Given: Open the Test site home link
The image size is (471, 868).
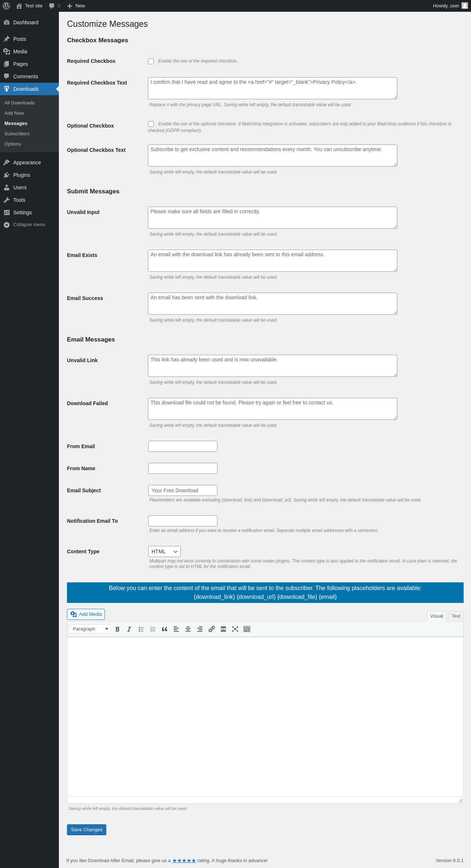Looking at the screenshot, I should [x=29, y=6].
